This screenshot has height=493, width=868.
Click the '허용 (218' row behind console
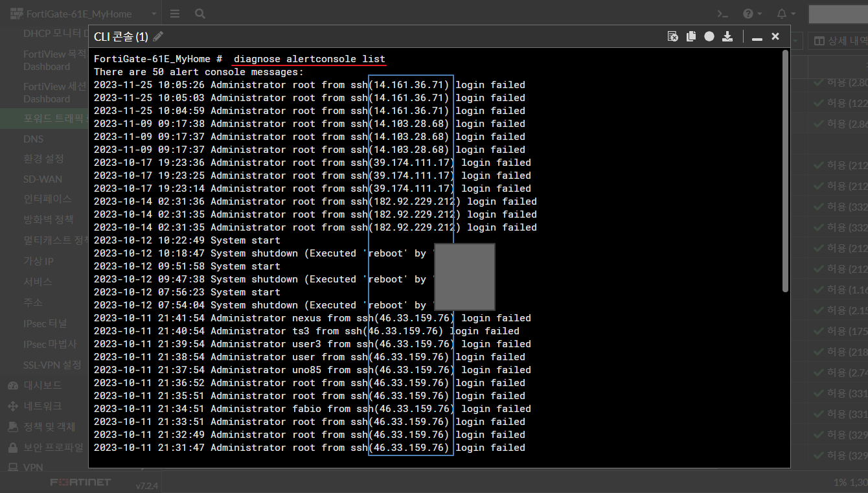840,352
